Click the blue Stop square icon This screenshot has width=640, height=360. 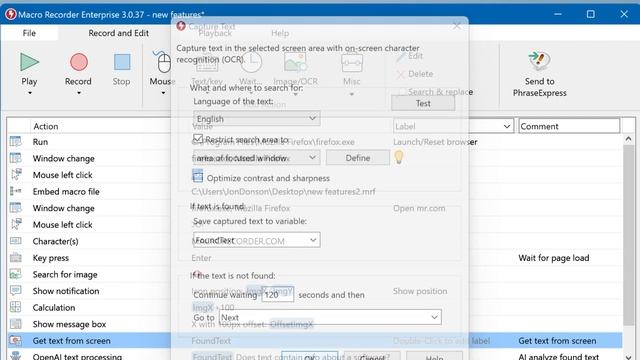point(122,62)
